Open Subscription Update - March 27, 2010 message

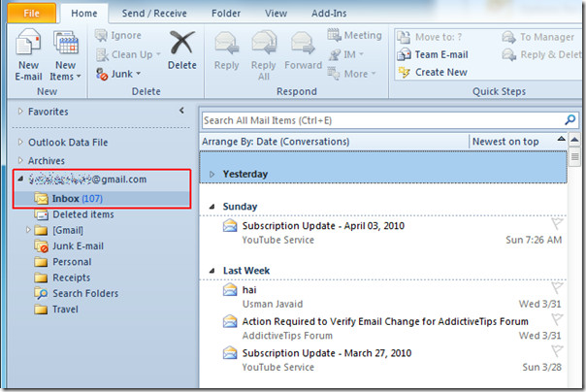click(x=383, y=360)
